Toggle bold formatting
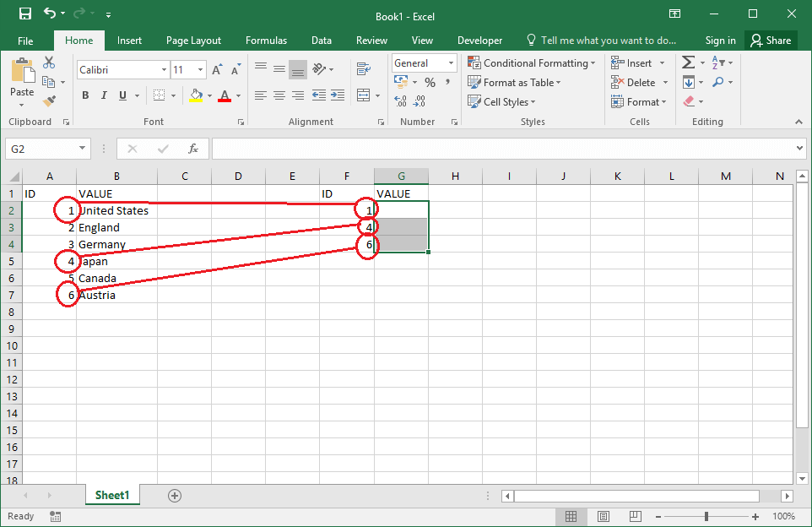Screen dimensions: 812x527 point(84,95)
